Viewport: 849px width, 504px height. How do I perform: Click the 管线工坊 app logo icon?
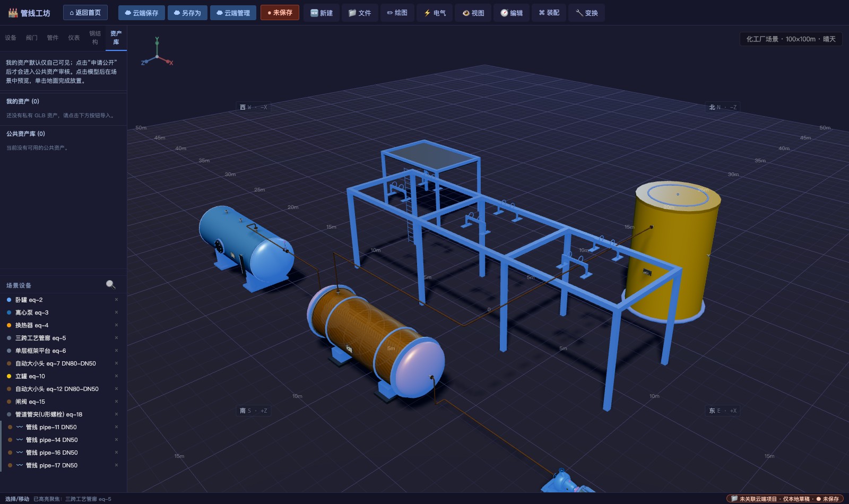[13, 13]
